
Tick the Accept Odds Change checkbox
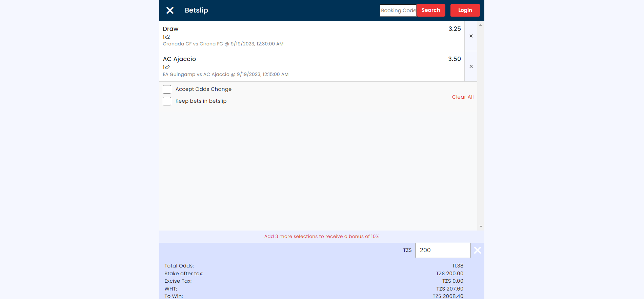tap(167, 89)
